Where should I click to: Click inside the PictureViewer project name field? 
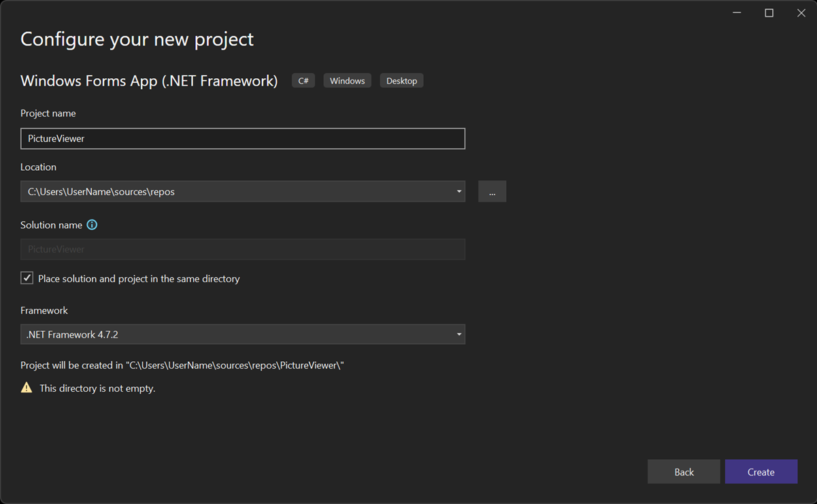(243, 138)
